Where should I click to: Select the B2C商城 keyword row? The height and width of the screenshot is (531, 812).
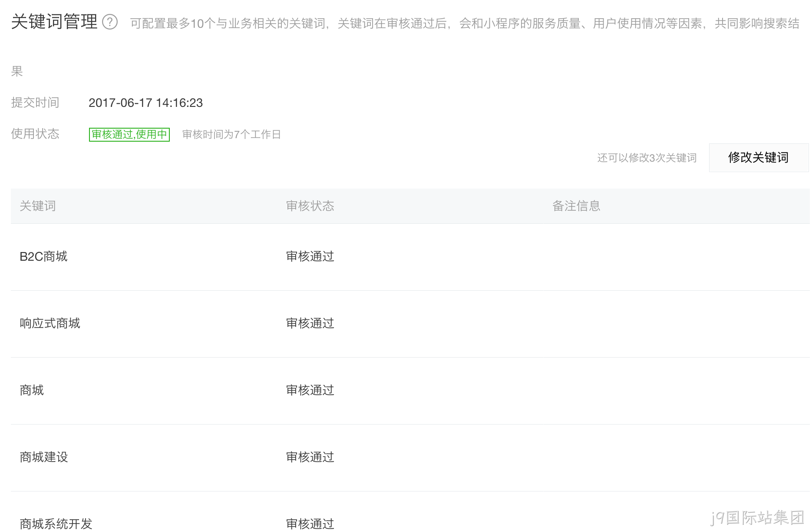(x=410, y=257)
